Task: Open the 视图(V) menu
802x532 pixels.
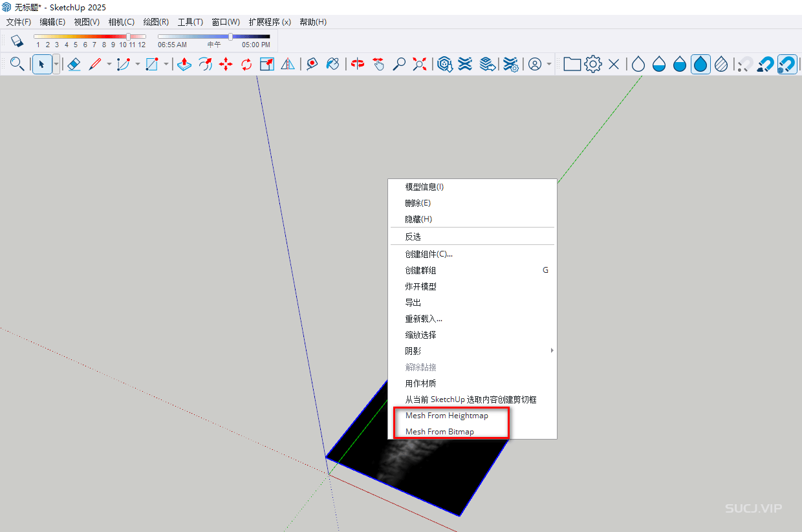Action: click(x=87, y=22)
